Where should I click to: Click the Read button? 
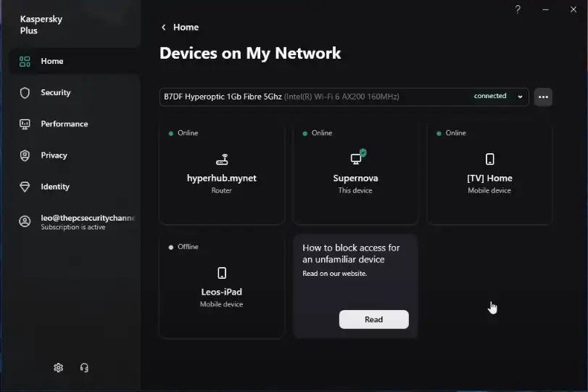[373, 319]
